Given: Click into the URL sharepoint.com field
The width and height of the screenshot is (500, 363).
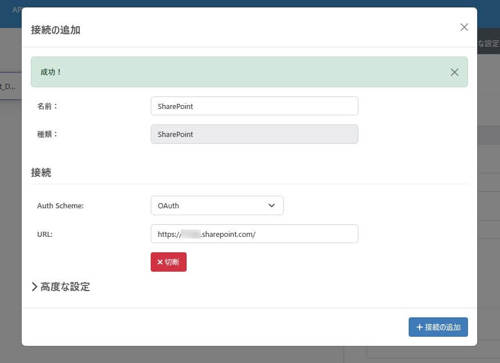Looking at the screenshot, I should coord(254,234).
